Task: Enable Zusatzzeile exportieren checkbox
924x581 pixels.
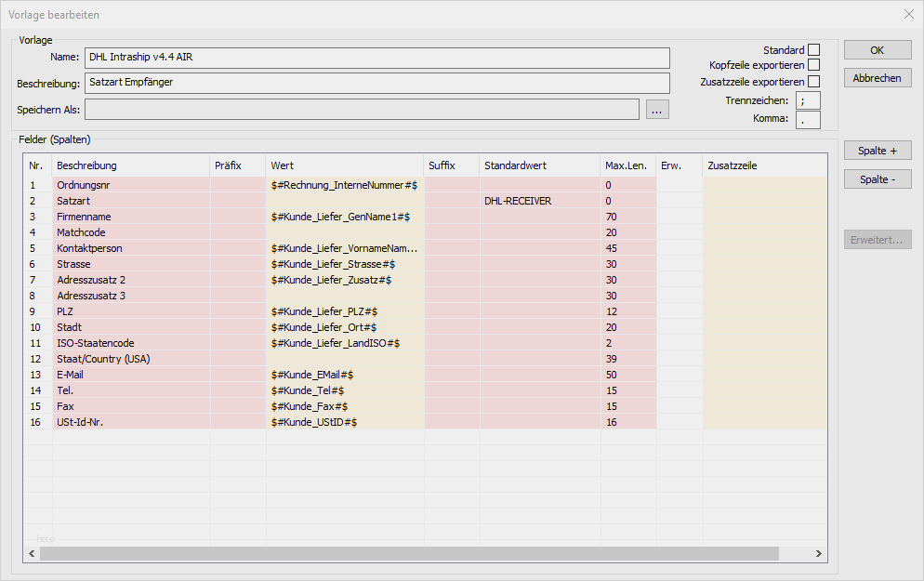Action: [813, 81]
